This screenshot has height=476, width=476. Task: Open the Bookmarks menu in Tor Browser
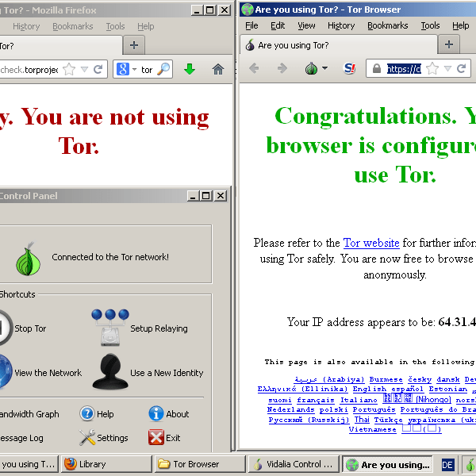[x=388, y=26]
